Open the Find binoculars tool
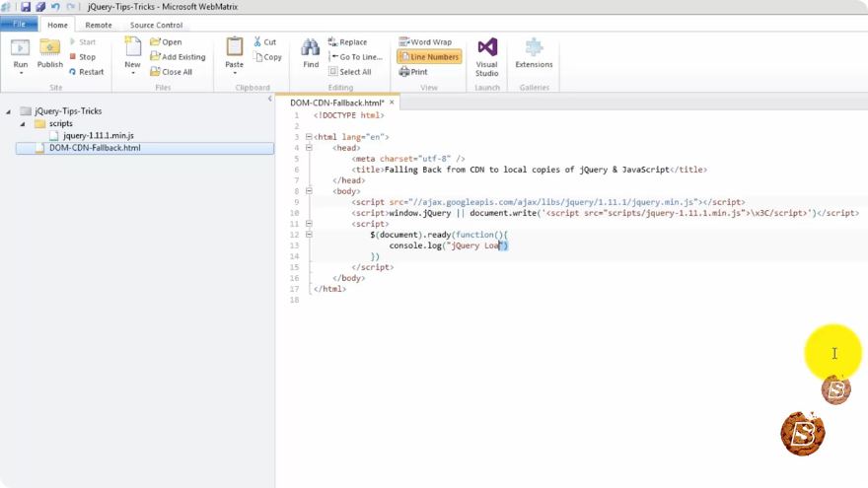The height and width of the screenshot is (488, 868). click(311, 47)
